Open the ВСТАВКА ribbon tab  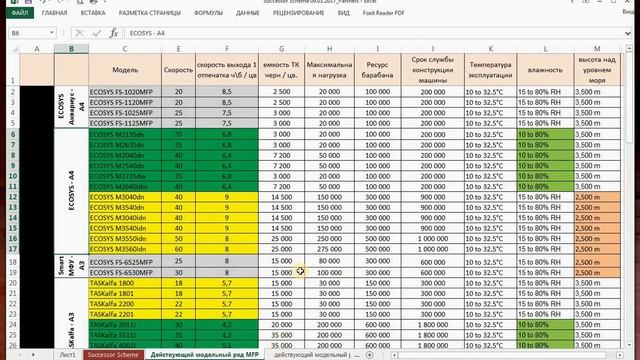coord(93,13)
